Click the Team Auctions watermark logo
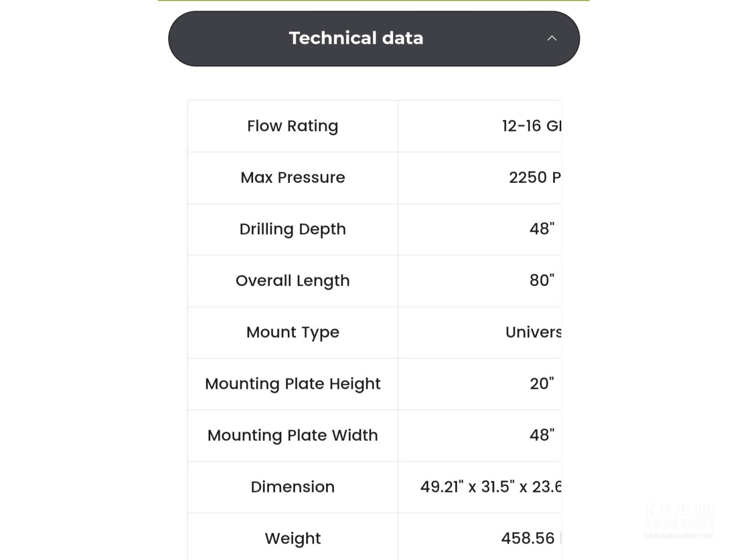The image size is (747, 560). [678, 520]
